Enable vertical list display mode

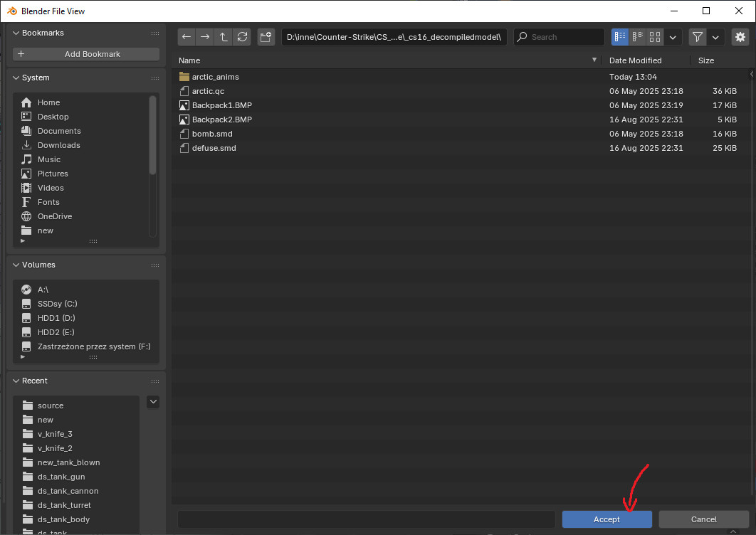click(619, 37)
